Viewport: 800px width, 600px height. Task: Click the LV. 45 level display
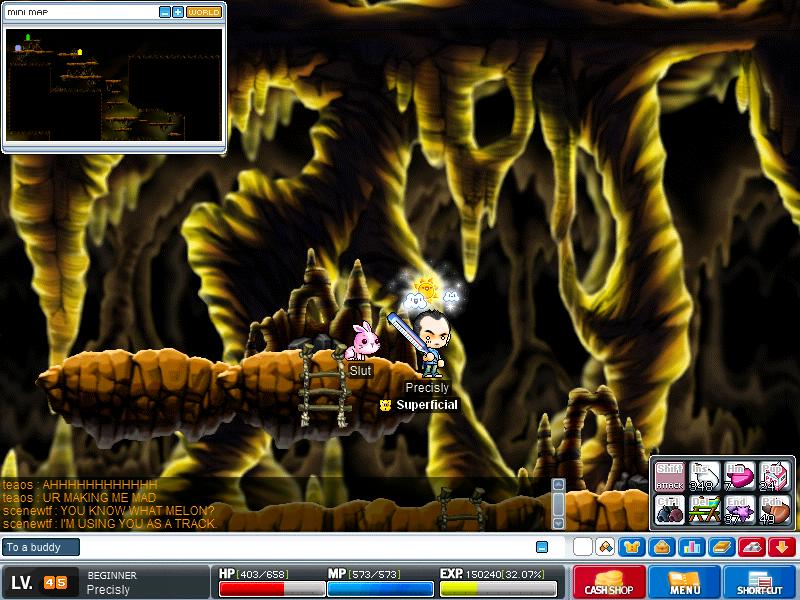[x=39, y=582]
